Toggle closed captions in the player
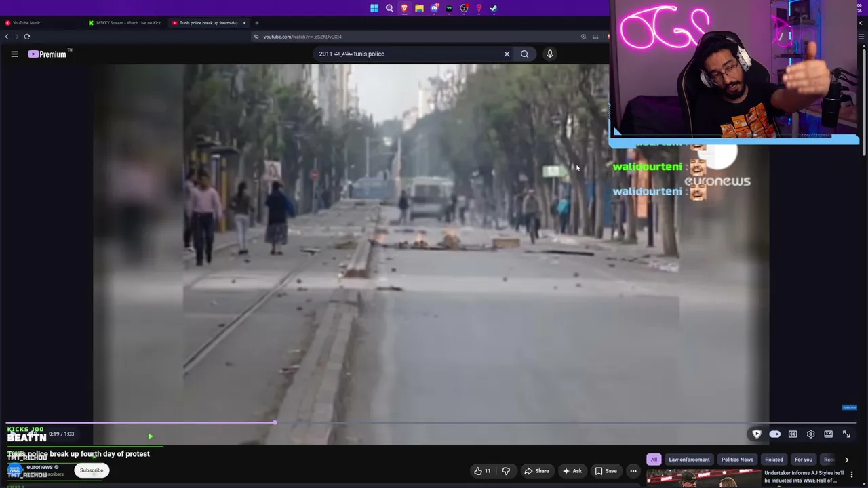Viewport: 868px width, 488px height. pyautogui.click(x=793, y=434)
